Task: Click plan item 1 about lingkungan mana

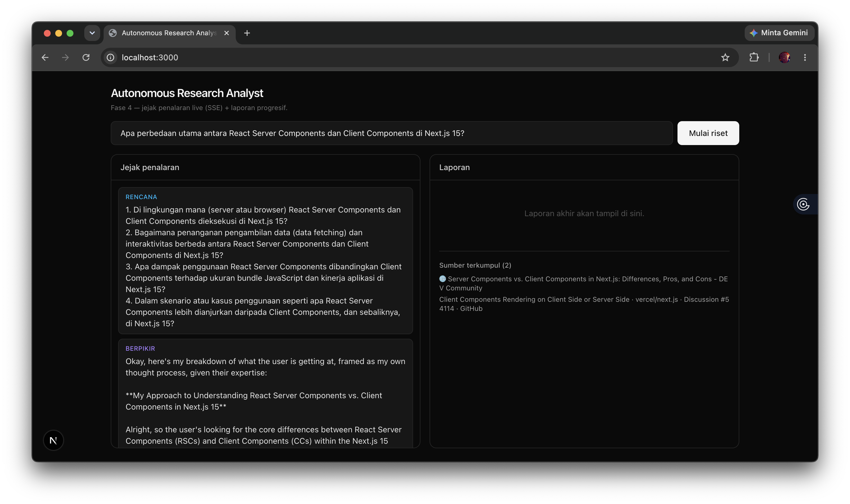Action: pos(263,215)
